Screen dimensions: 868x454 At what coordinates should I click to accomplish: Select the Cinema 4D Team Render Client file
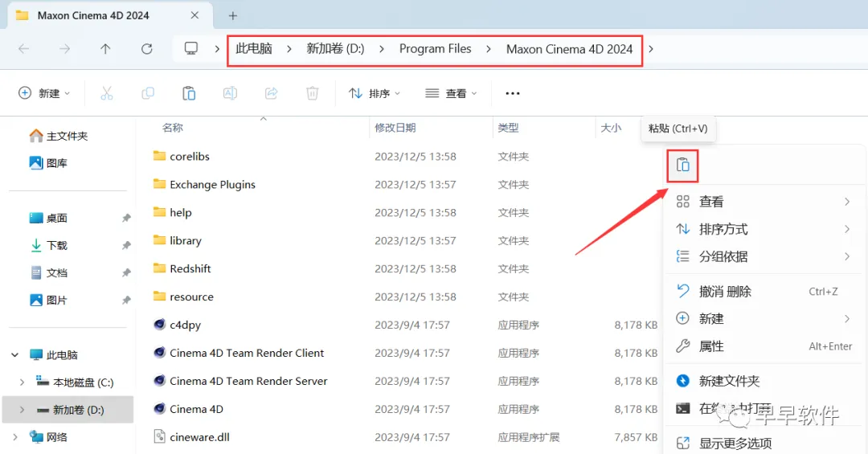(x=247, y=353)
